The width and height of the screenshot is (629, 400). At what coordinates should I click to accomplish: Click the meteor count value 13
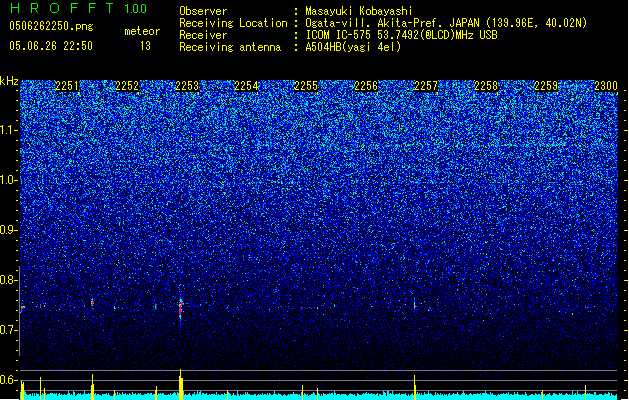coord(145,46)
